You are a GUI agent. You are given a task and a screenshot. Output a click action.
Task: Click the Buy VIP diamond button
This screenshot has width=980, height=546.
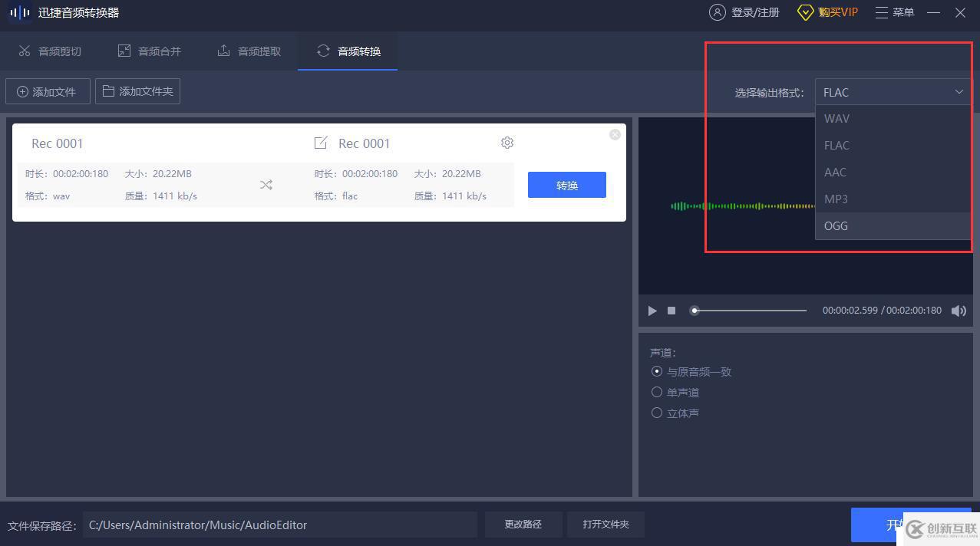click(827, 12)
